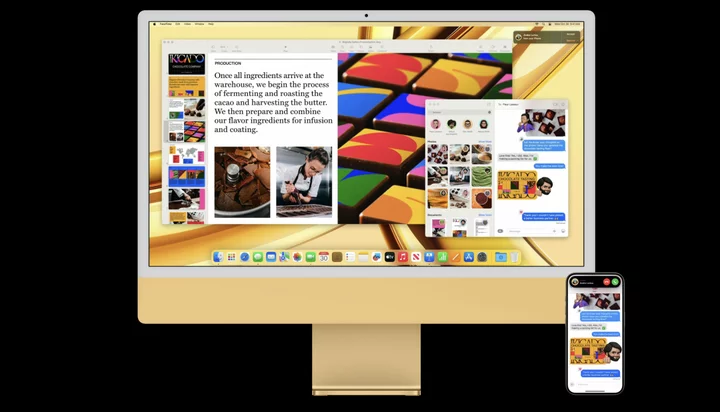Tap green accept call button on iPhone
The height and width of the screenshot is (412, 720).
pos(616,282)
